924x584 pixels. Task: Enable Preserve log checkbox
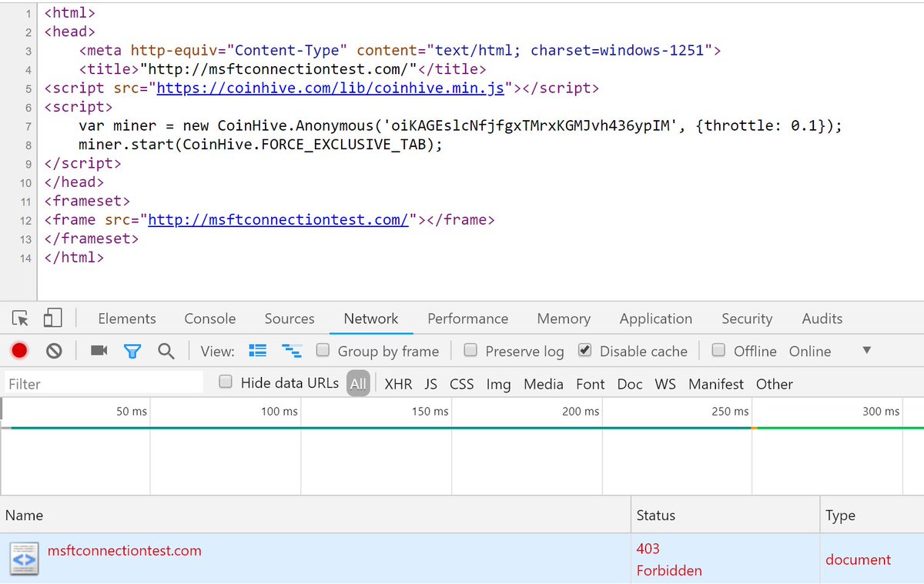click(471, 350)
